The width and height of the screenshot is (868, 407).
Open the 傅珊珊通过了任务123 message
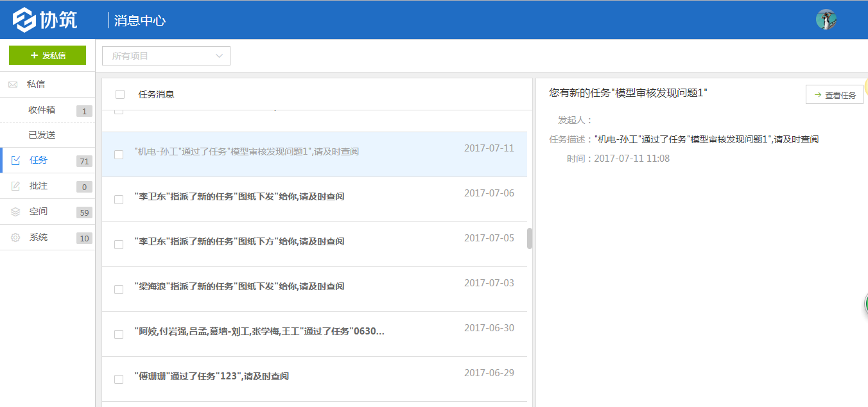pos(210,376)
